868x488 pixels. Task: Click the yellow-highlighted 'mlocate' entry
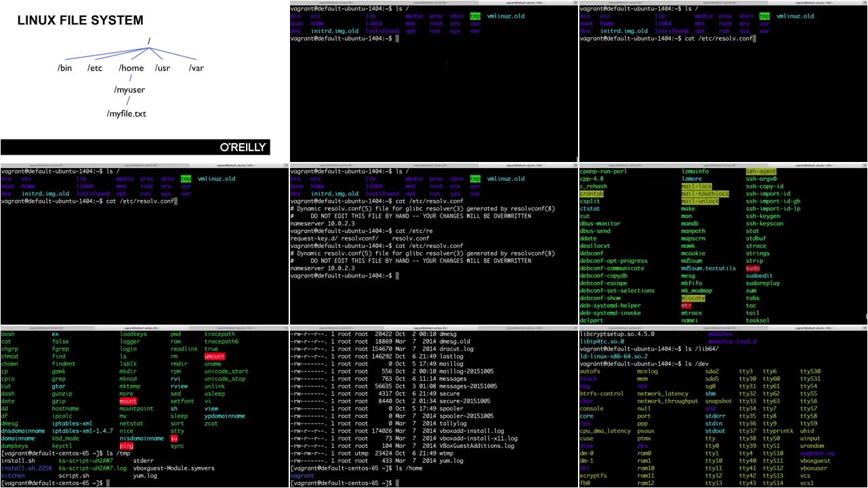coord(693,298)
